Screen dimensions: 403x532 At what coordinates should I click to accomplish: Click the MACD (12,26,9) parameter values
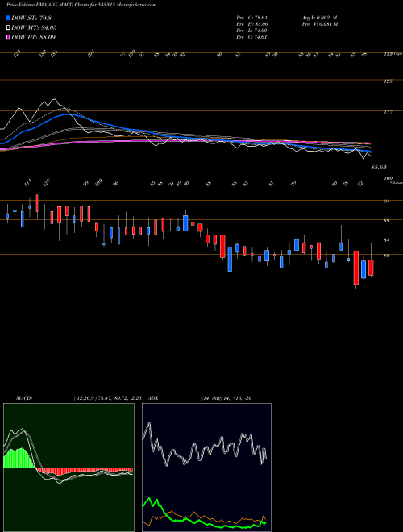click(110, 398)
